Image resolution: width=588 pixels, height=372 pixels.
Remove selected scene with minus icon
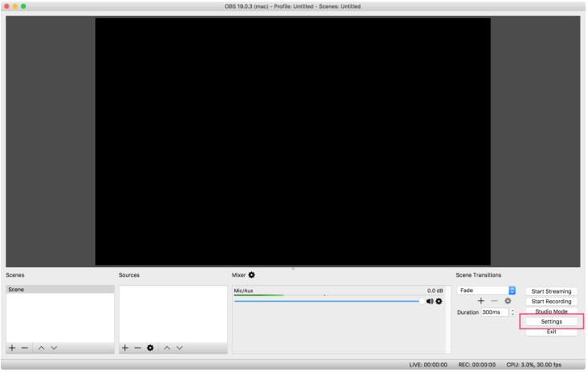[25, 348]
